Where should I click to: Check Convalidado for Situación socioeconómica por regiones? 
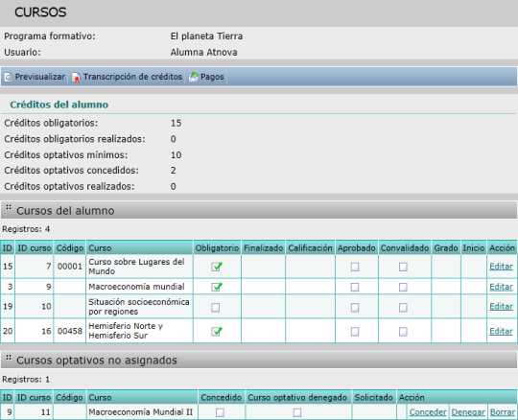[x=403, y=308]
